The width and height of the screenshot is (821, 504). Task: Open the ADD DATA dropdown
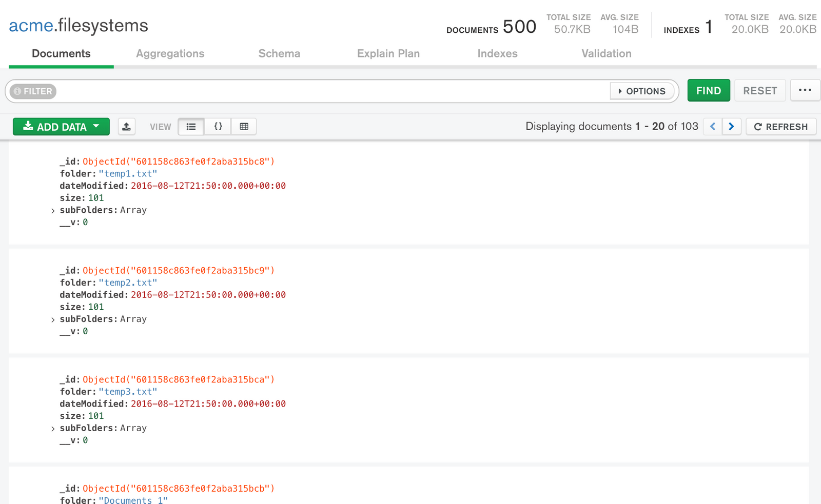[61, 126]
